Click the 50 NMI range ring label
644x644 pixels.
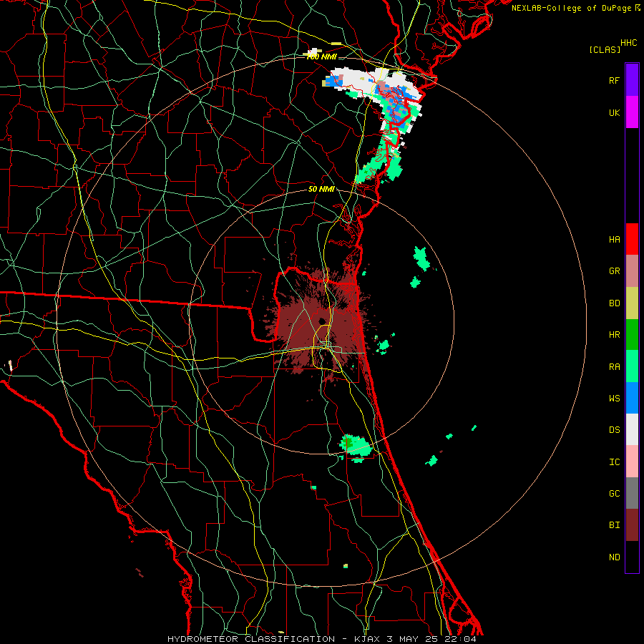[321, 189]
